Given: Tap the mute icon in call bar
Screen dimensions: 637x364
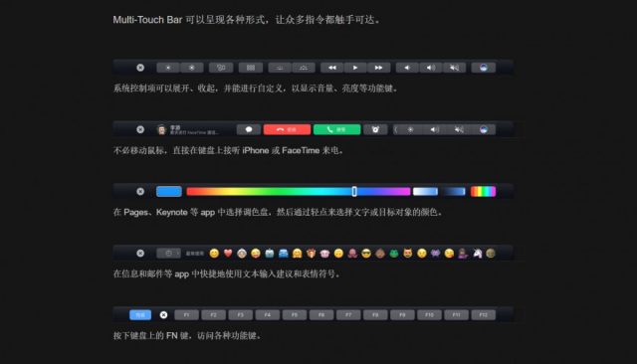Looking at the screenshot, I should pos(459,129).
